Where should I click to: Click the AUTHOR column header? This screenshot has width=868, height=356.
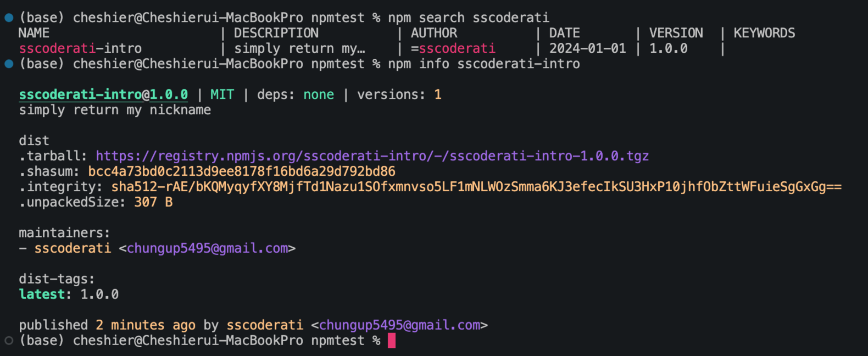[x=434, y=33]
